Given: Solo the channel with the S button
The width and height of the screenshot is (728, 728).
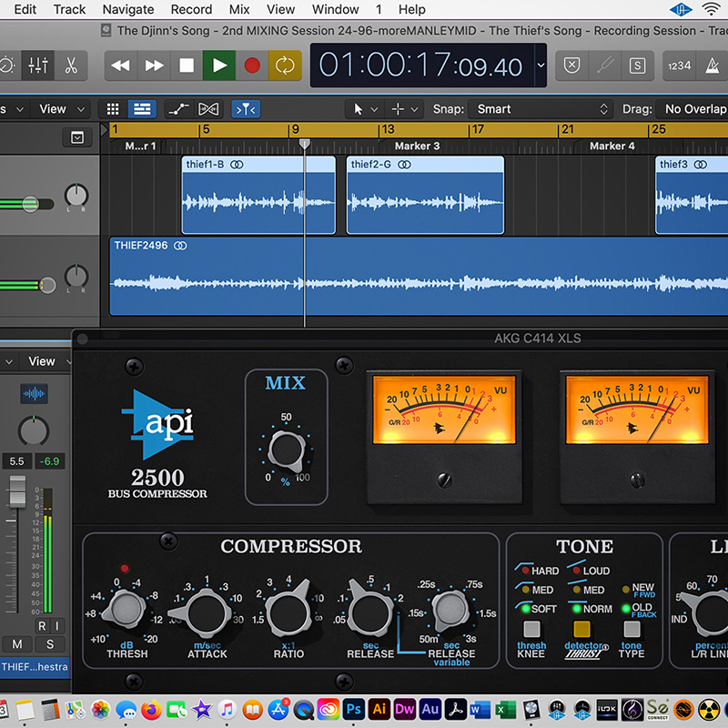Looking at the screenshot, I should pyautogui.click(x=50, y=644).
